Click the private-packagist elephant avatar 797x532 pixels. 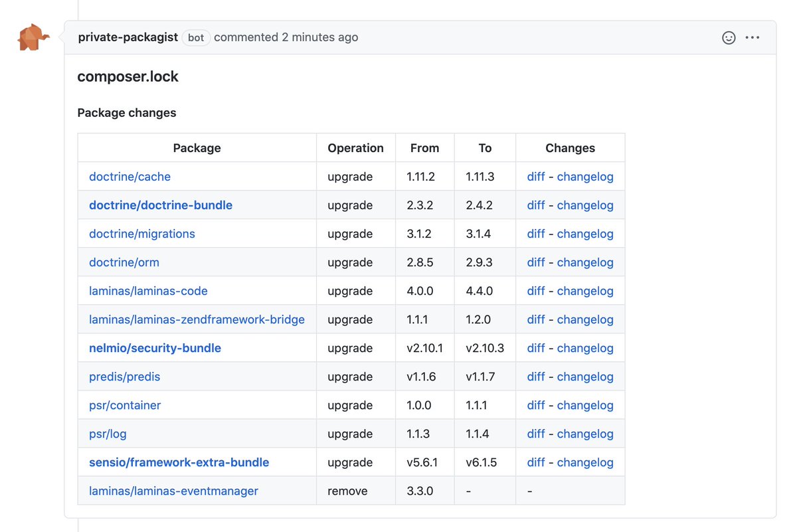tap(34, 37)
